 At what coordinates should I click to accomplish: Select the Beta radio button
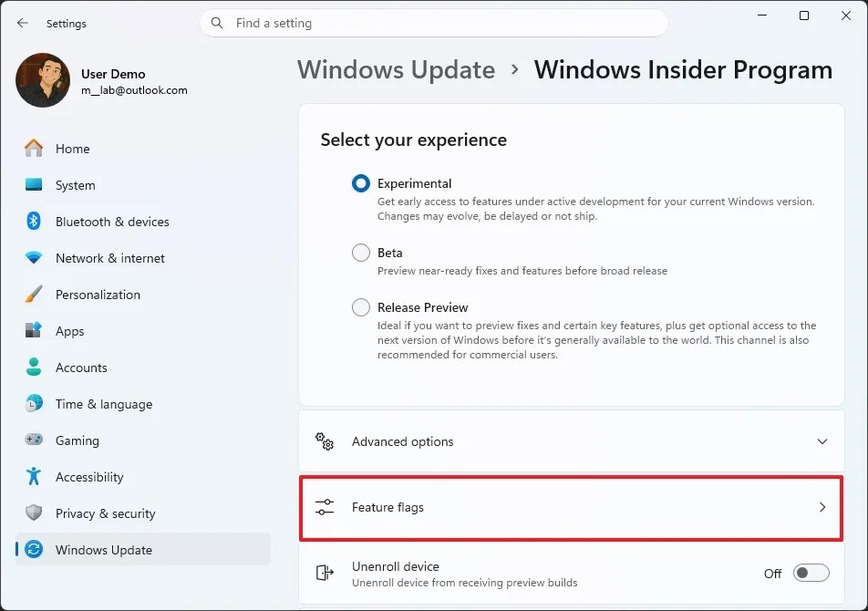(361, 253)
